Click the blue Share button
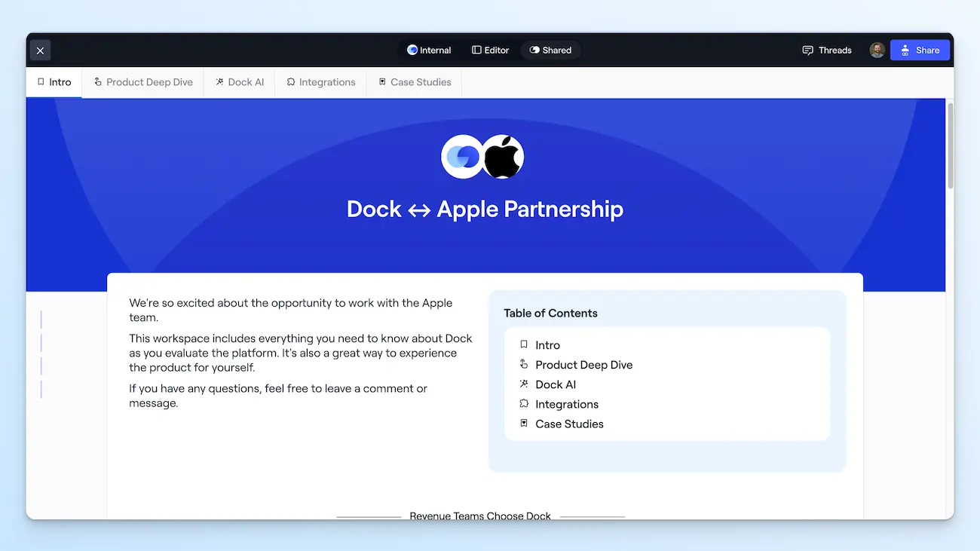The width and height of the screenshot is (980, 551). point(920,51)
